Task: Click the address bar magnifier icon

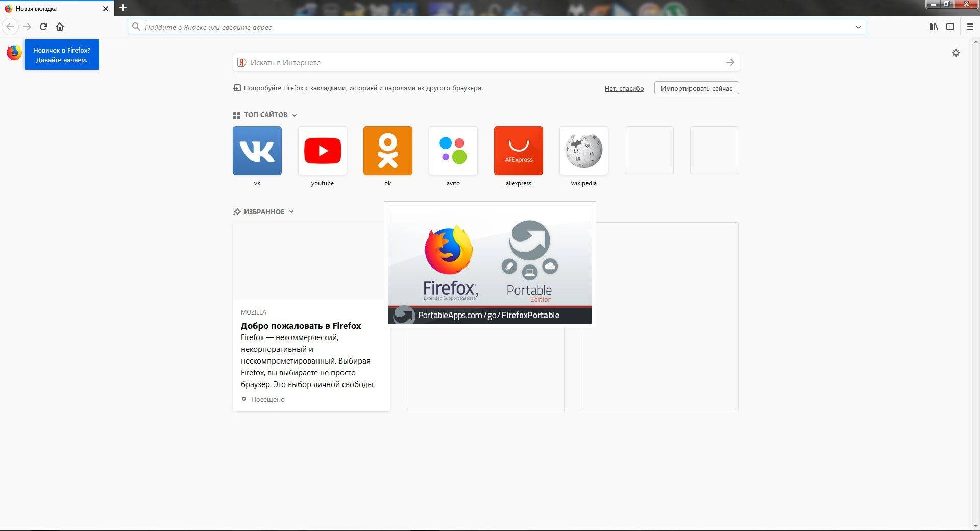Action: [136, 27]
